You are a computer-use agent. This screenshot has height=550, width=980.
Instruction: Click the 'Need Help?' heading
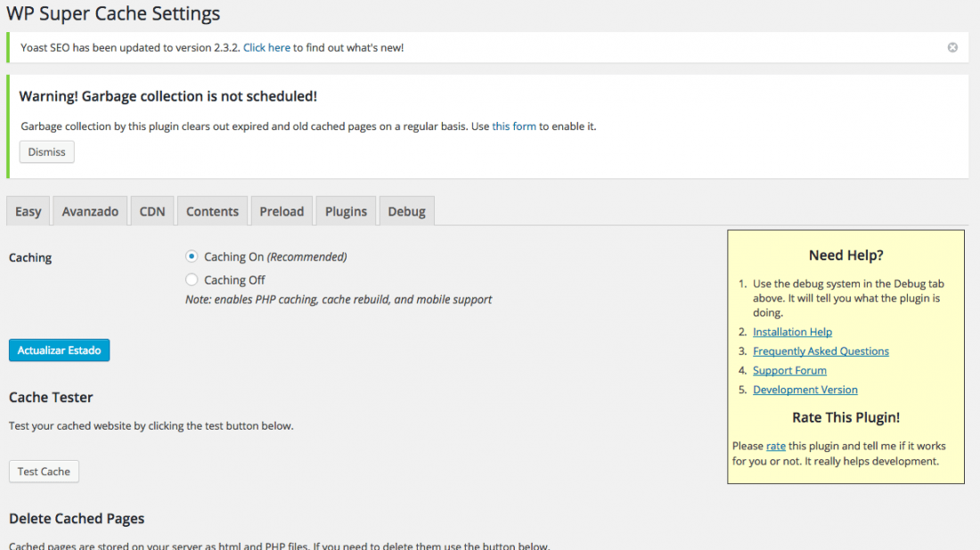coord(845,256)
